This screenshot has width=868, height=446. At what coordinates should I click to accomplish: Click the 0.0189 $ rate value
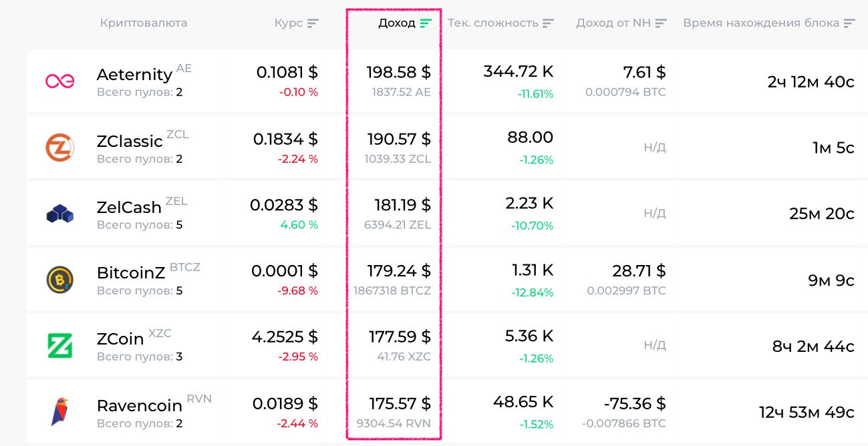click(285, 404)
